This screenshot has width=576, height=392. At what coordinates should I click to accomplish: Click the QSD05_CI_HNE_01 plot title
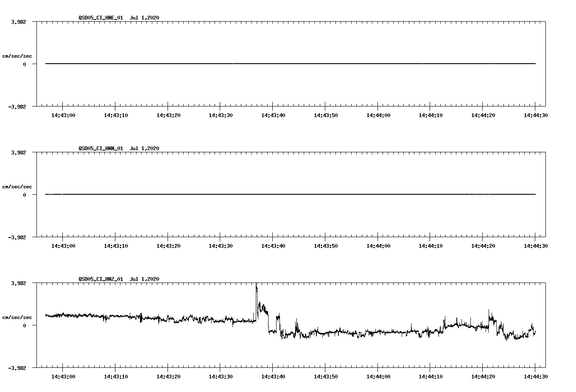tap(119, 18)
